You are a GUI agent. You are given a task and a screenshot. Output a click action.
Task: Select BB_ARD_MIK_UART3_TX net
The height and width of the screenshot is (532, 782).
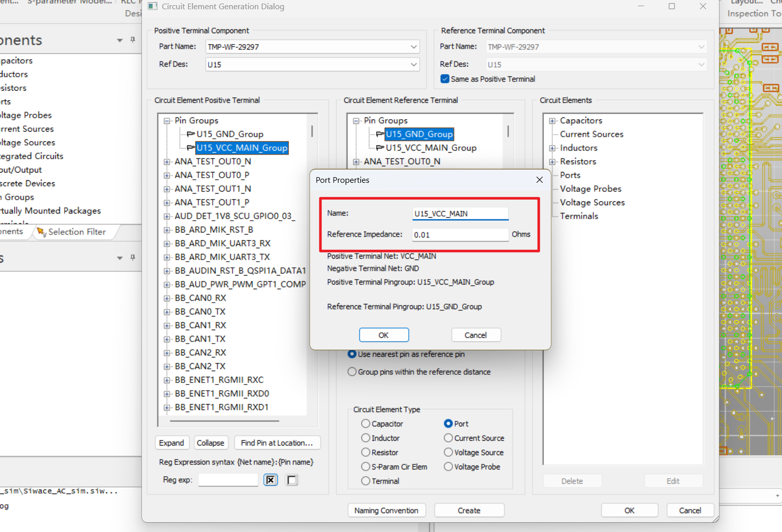point(222,257)
